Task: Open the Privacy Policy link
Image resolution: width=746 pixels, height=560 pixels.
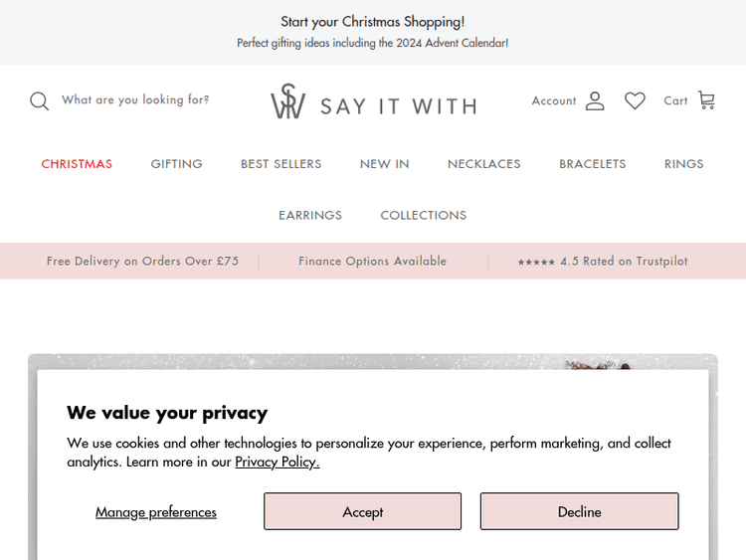Action: (278, 462)
